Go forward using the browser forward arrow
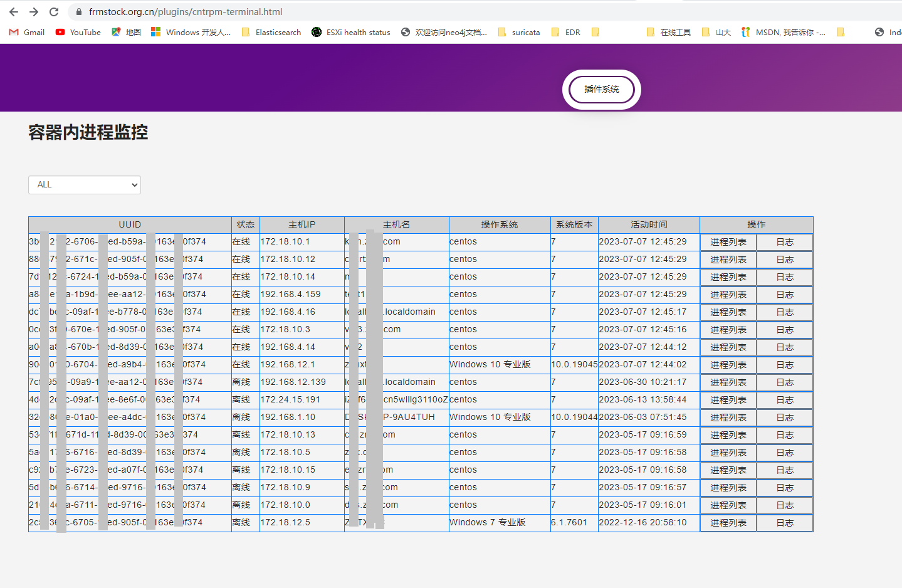The height and width of the screenshot is (588, 902). point(34,12)
